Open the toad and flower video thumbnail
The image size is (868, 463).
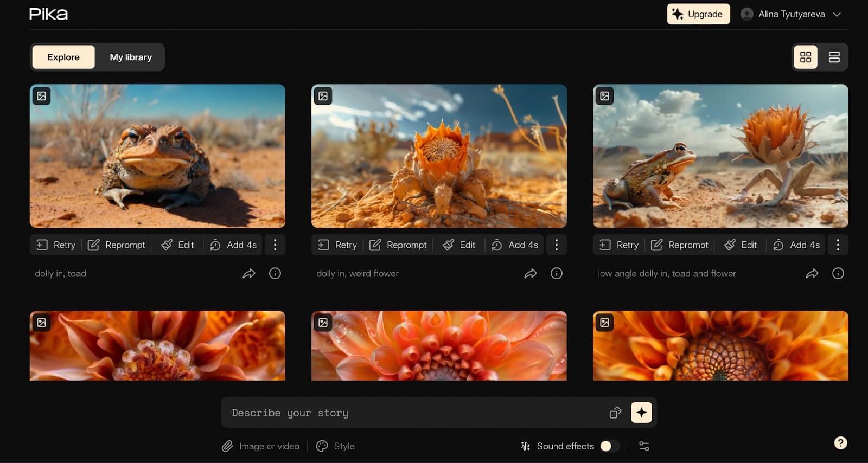720,156
